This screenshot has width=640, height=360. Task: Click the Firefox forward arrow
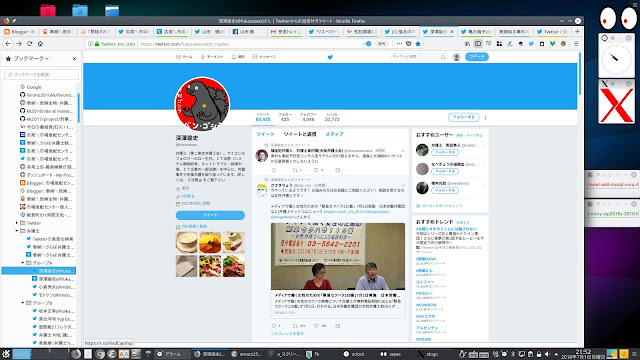[19, 44]
